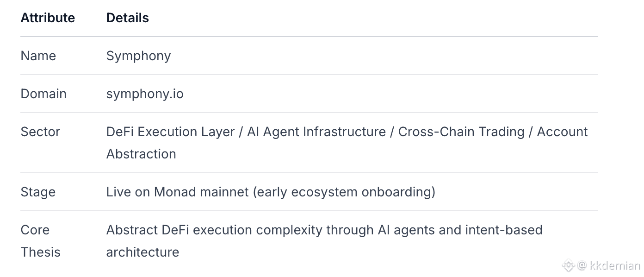Select the Domain row label
Viewport: 644px width, 277px height.
(43, 94)
